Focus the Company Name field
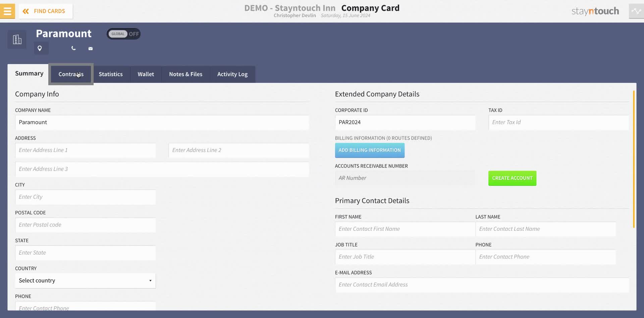 click(162, 122)
